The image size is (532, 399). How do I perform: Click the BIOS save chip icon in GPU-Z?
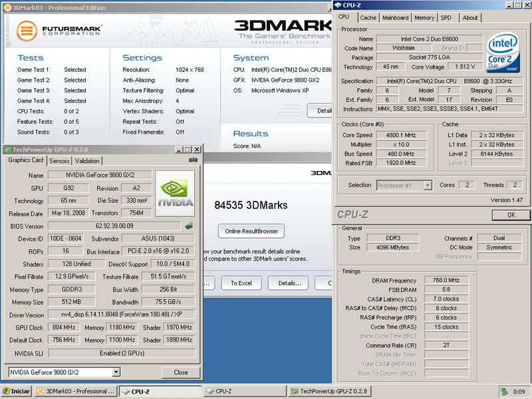189,225
